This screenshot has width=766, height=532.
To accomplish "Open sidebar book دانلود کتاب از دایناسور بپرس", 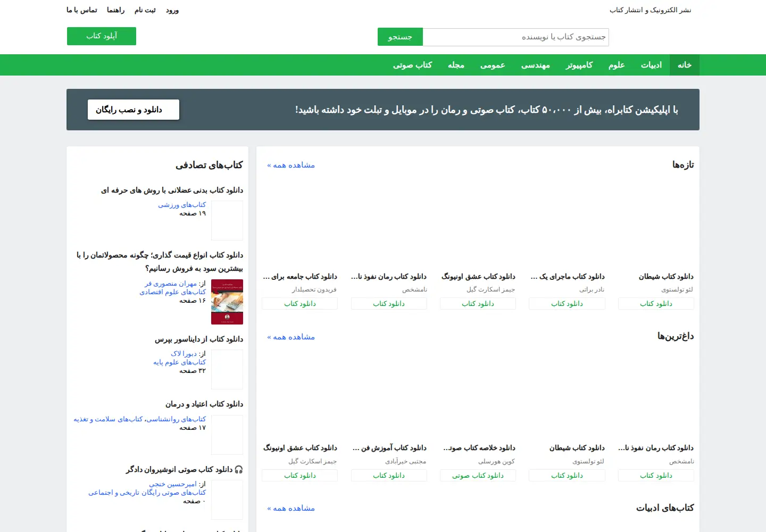I will tap(199, 339).
